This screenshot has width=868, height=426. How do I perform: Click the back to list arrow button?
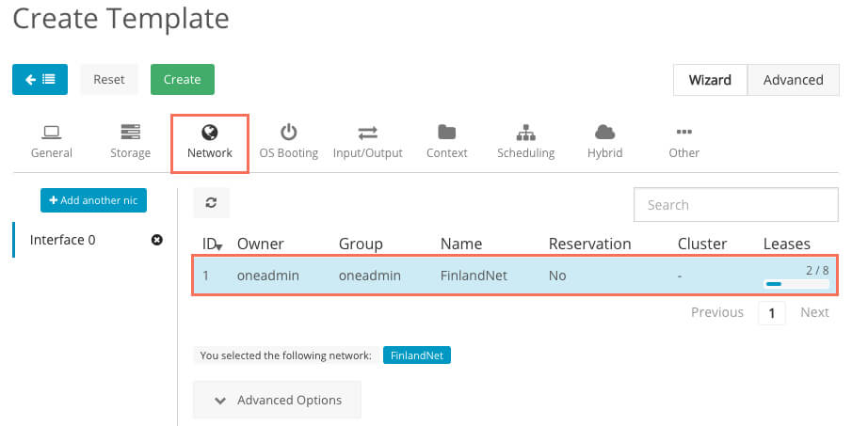coord(40,80)
